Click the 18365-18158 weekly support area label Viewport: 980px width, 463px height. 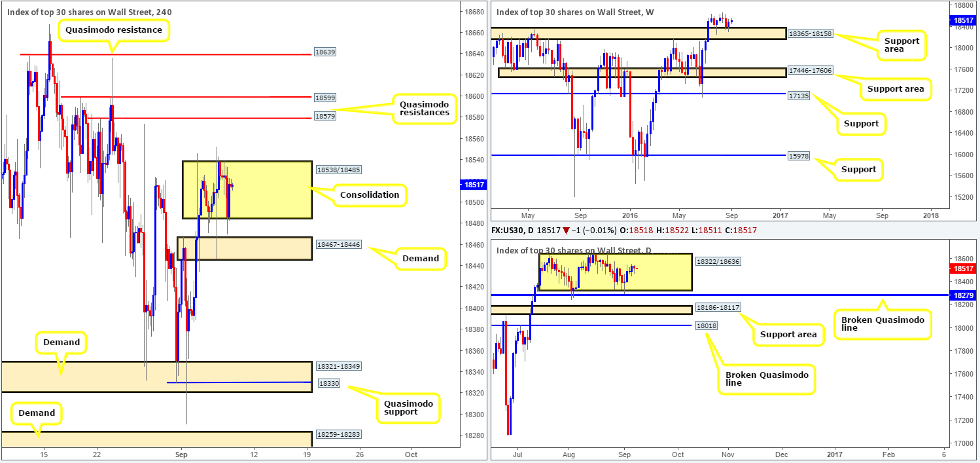[x=810, y=33]
